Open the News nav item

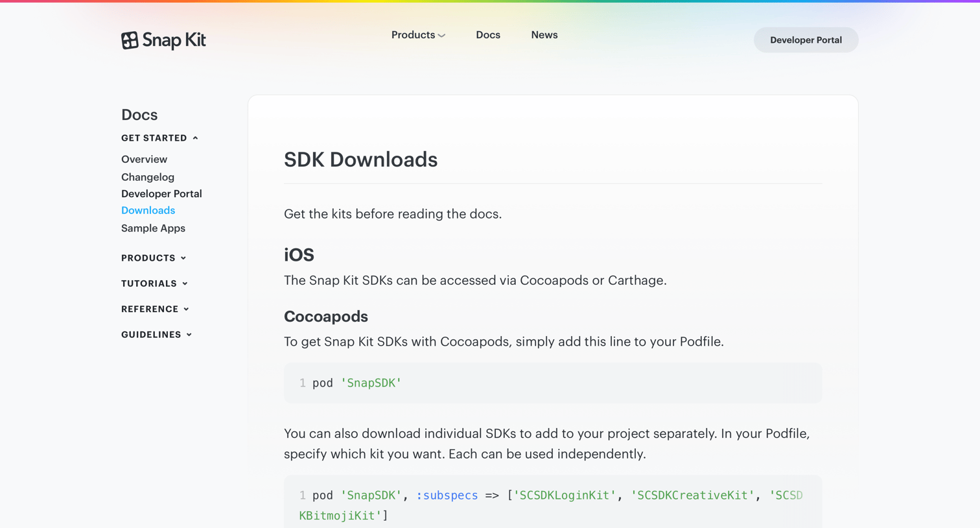544,35
